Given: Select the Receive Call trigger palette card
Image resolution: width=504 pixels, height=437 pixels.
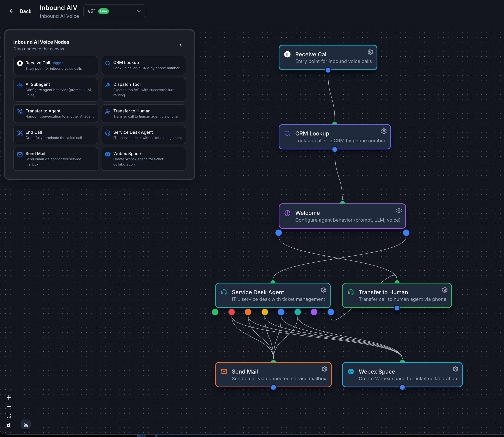Looking at the screenshot, I should click(56, 65).
